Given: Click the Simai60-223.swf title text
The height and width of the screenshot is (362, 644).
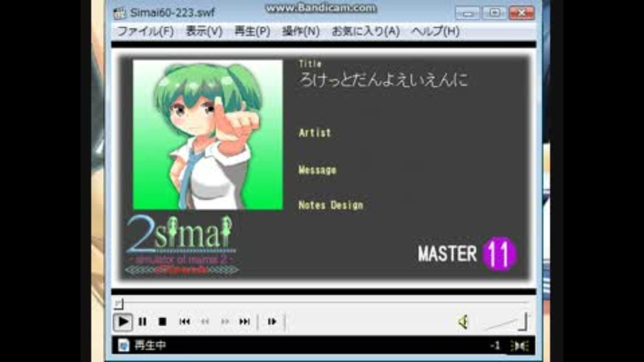Looking at the screenshot, I should pyautogui.click(x=172, y=13).
